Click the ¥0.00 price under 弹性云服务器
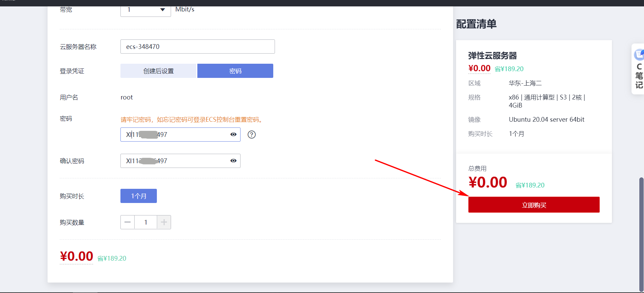 pos(479,68)
